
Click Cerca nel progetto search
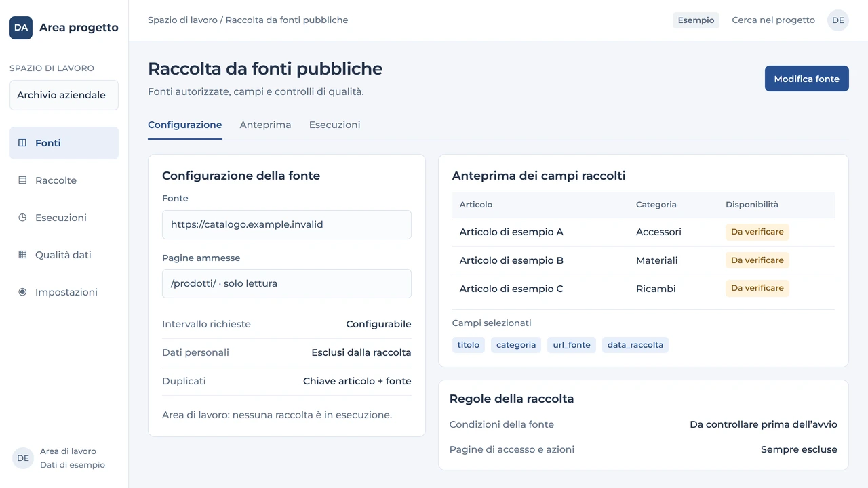773,20
